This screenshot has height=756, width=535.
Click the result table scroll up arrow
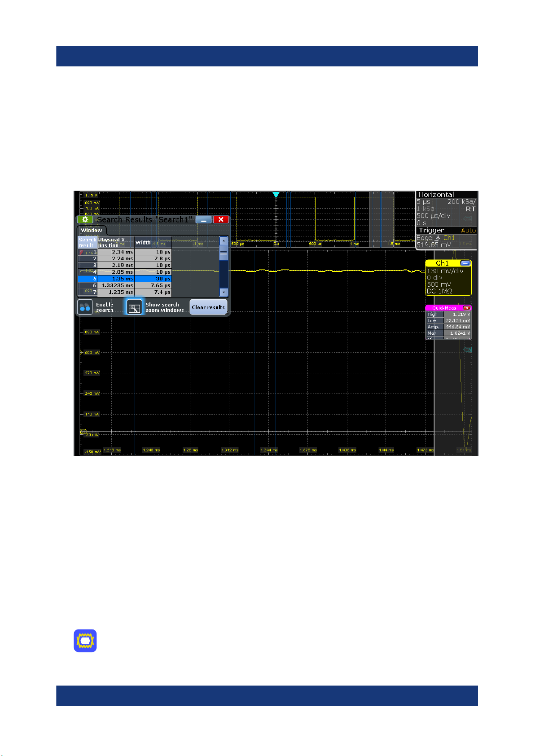[x=224, y=241]
